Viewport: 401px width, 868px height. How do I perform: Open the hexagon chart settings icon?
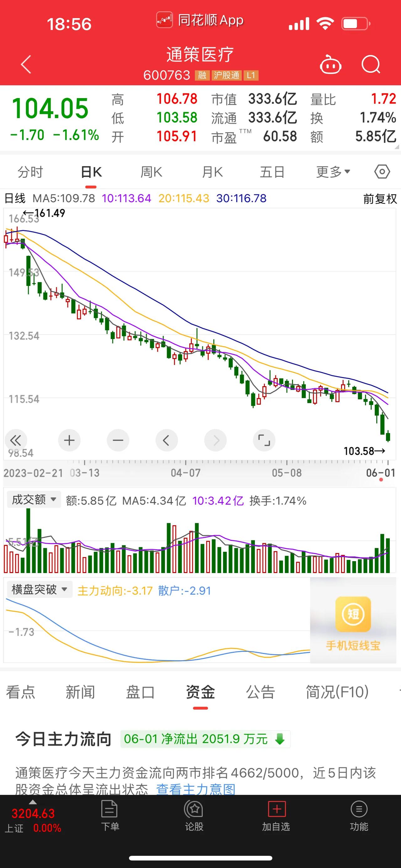(382, 172)
